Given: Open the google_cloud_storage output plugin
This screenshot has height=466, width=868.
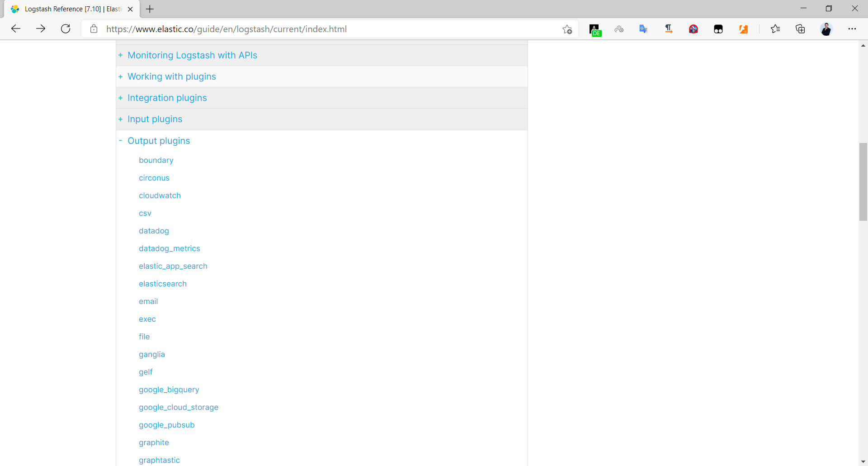Looking at the screenshot, I should [x=179, y=407].
